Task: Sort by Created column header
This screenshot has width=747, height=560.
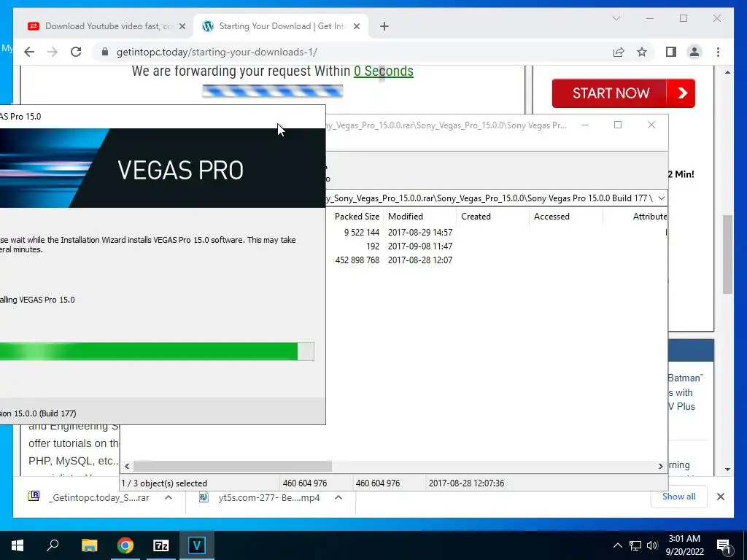Action: (492, 216)
